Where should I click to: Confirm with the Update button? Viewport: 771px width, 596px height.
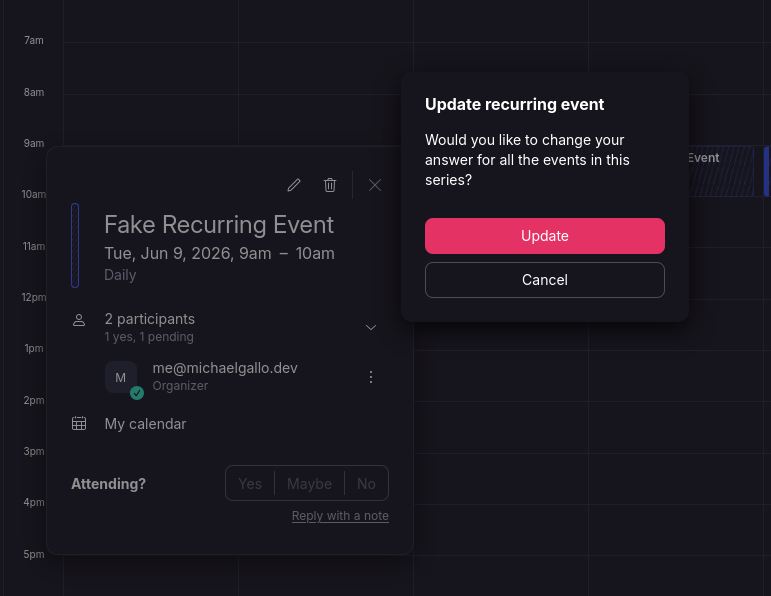click(545, 236)
